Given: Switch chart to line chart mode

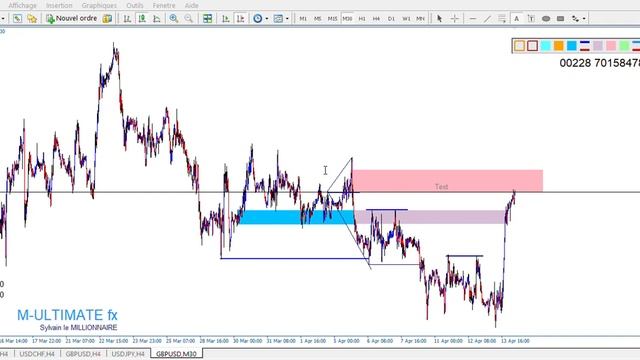Looking at the screenshot, I should (x=157, y=18).
